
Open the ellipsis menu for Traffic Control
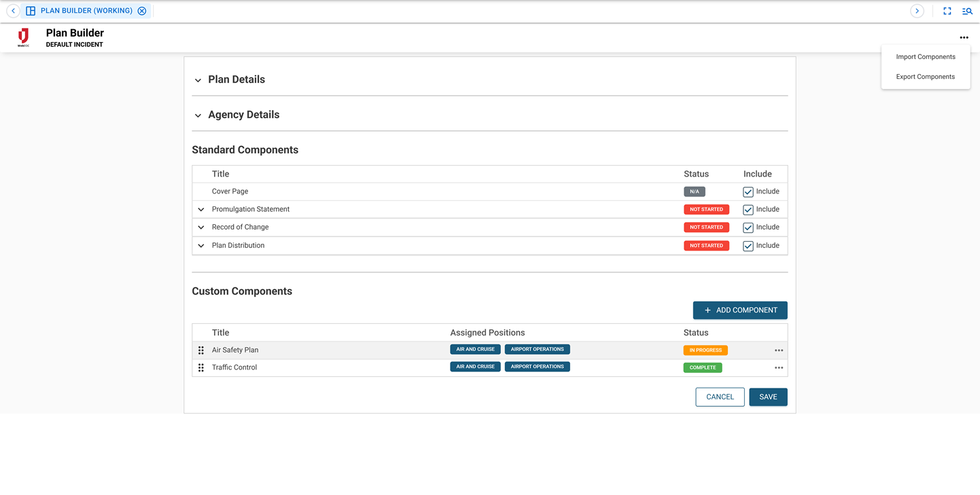(778, 367)
